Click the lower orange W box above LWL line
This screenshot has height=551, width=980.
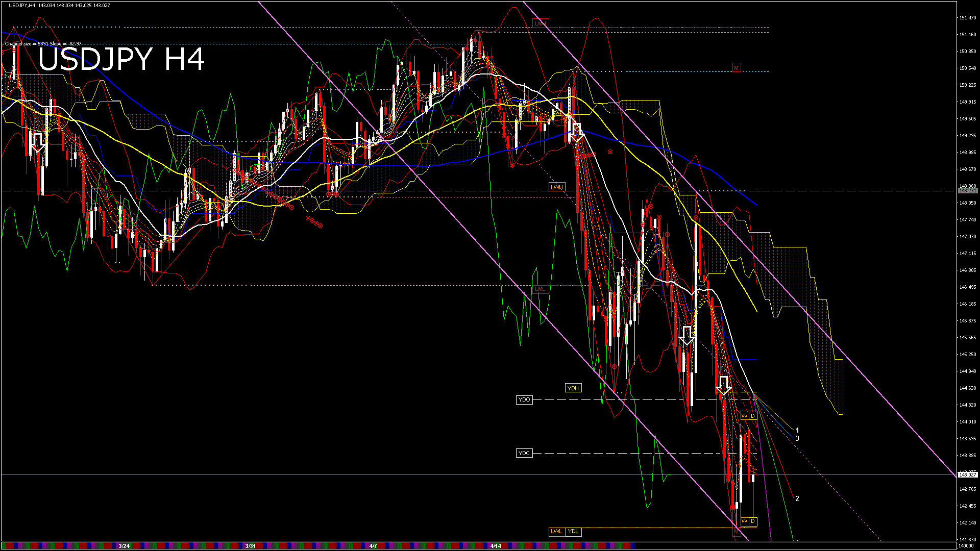(x=744, y=521)
